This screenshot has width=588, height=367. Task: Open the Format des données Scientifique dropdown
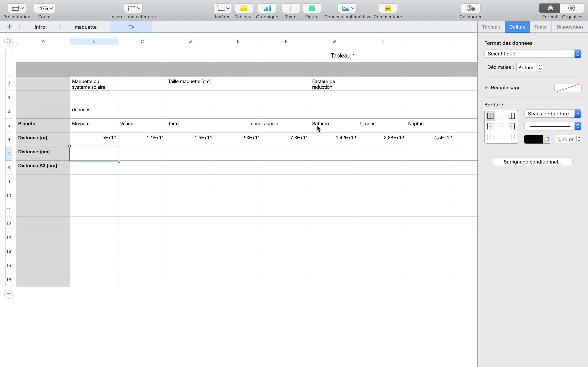[532, 54]
